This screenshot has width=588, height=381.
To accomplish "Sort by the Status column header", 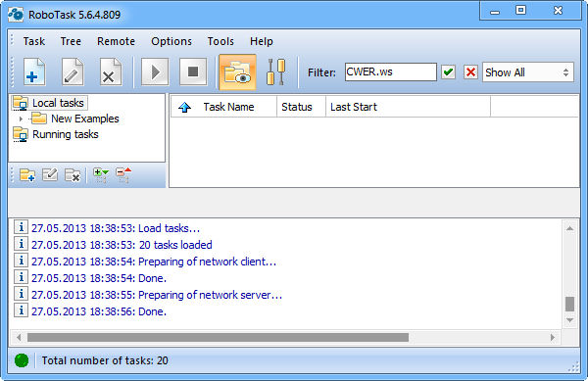I will point(301,107).
